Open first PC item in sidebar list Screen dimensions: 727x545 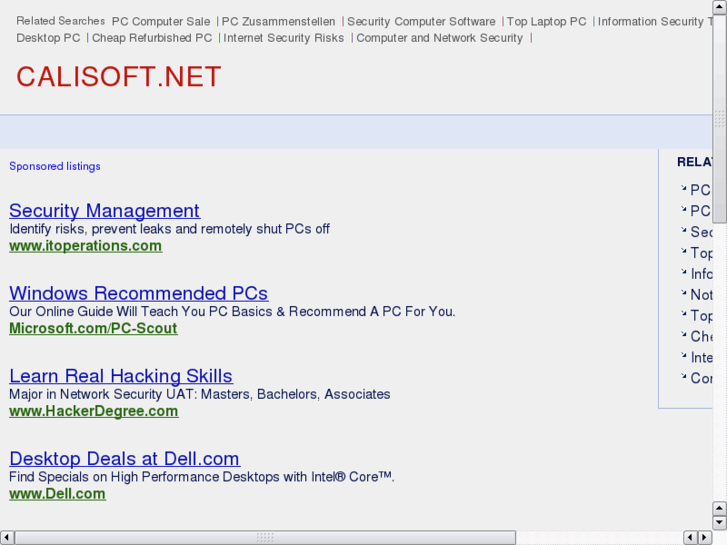point(701,190)
